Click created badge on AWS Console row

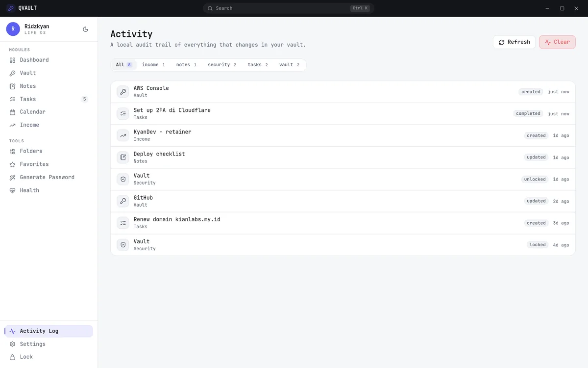tap(531, 92)
